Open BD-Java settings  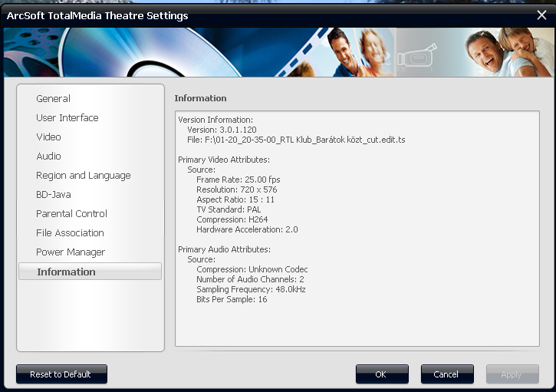[54, 194]
